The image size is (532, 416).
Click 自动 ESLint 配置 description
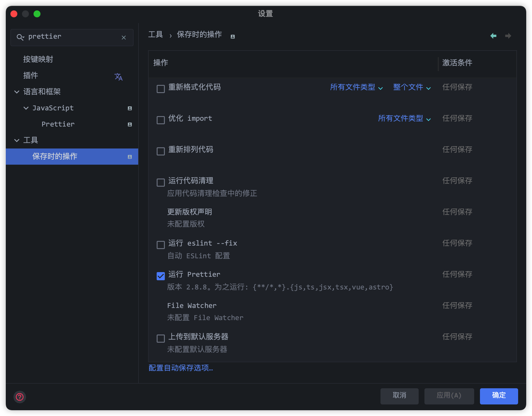coord(199,256)
